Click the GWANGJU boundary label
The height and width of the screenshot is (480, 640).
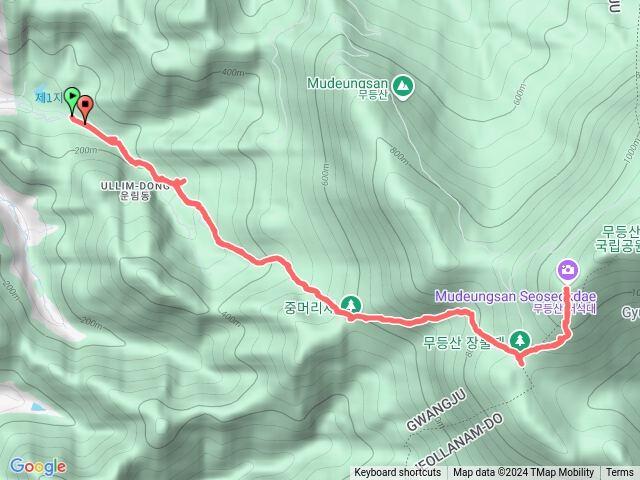tap(436, 411)
